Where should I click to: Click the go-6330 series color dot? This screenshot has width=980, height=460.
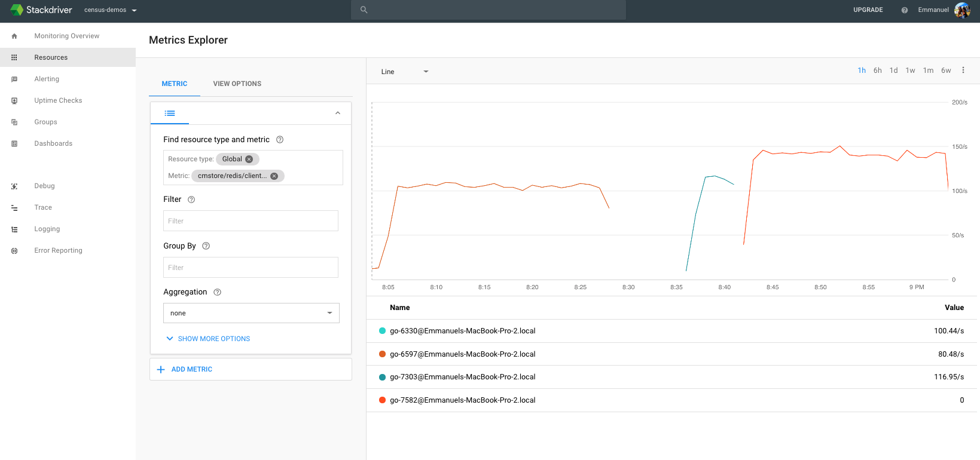pos(382,331)
